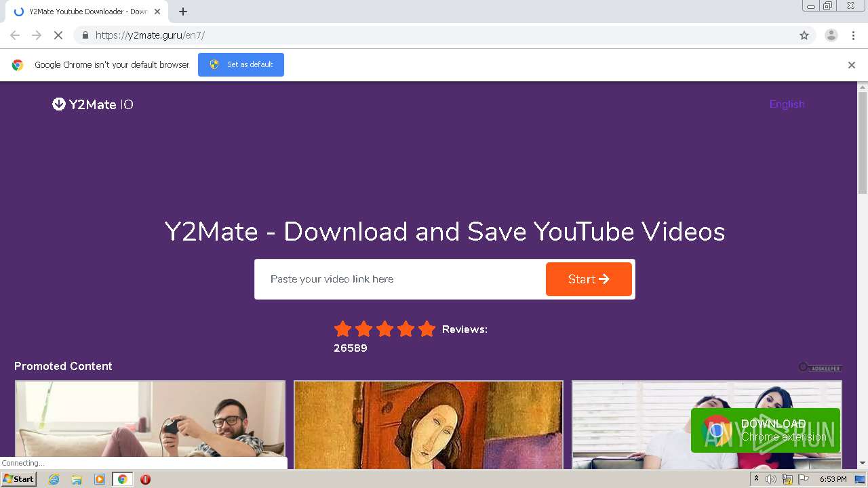Click the scrollbar down arrow

pos(863,464)
